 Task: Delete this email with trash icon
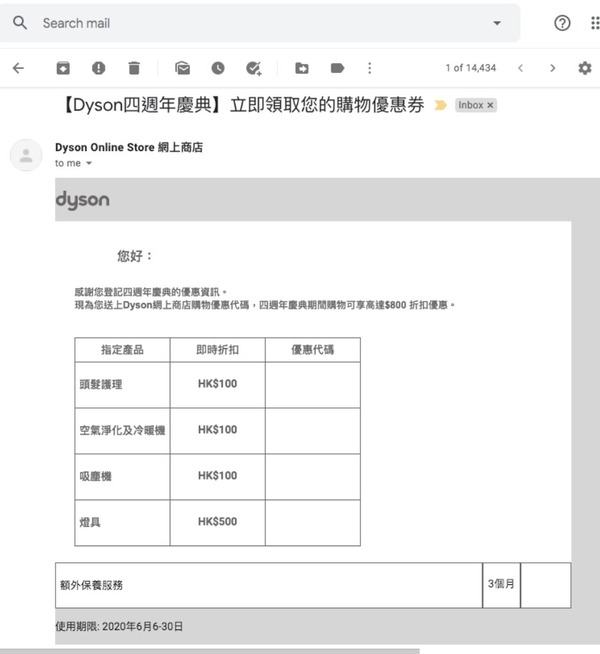pyautogui.click(x=134, y=68)
